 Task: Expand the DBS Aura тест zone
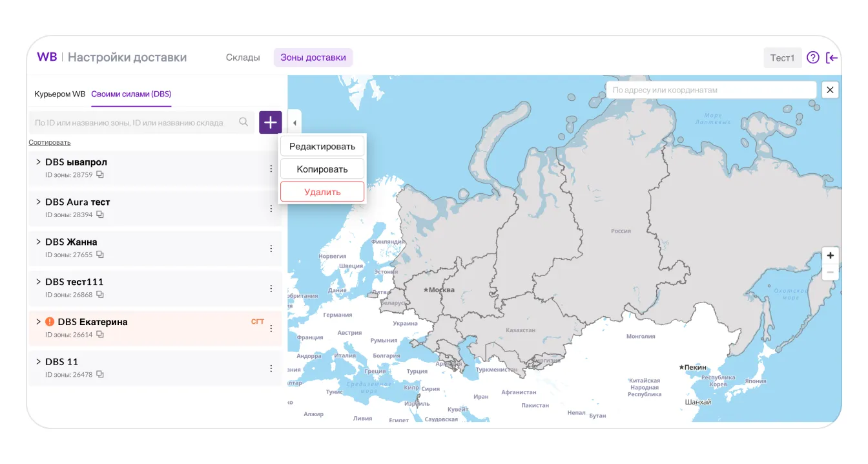[x=38, y=202]
